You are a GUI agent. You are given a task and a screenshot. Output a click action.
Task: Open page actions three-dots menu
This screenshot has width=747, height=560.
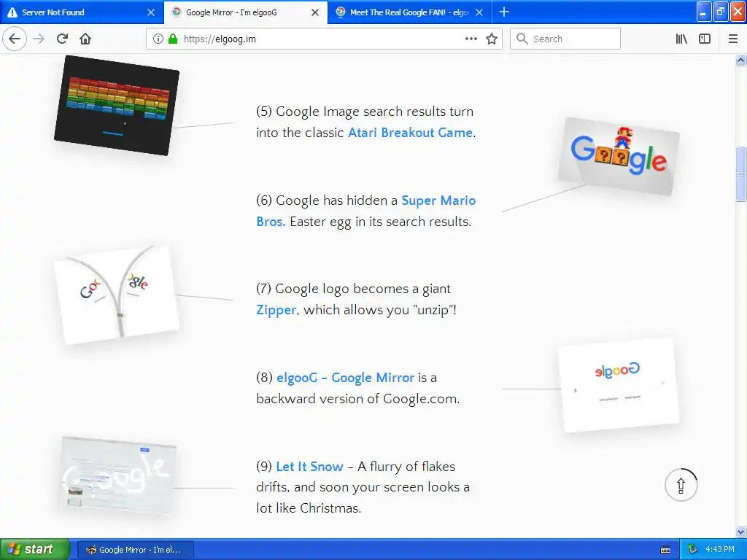click(x=471, y=39)
